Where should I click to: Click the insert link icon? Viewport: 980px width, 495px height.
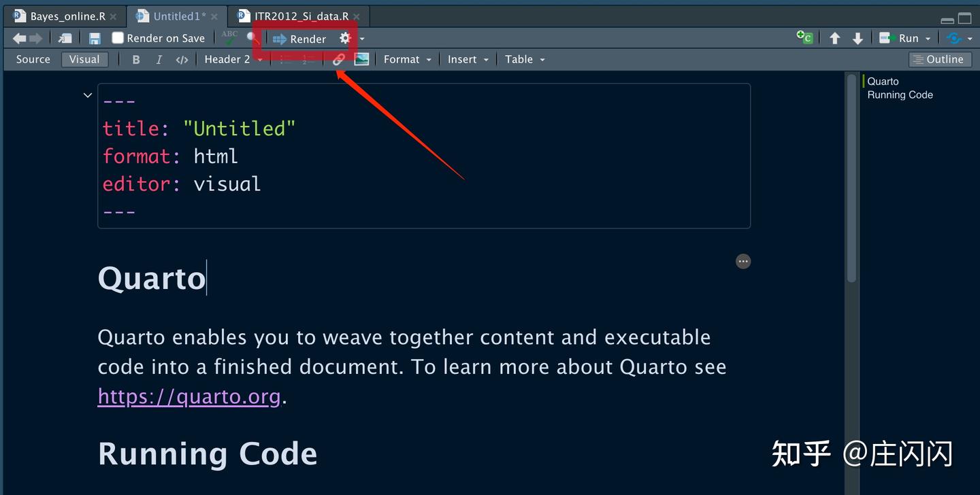click(x=338, y=60)
